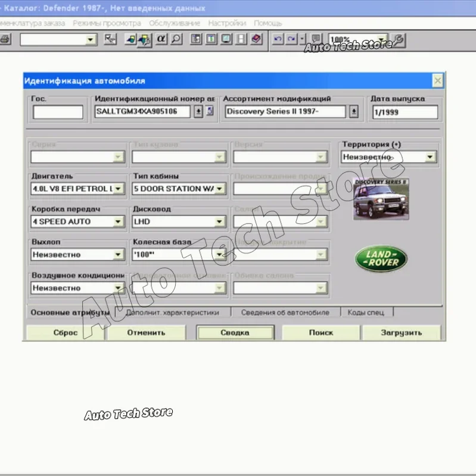Expand the Колесная база dropdown
The image size is (476, 476).
pyautogui.click(x=219, y=254)
